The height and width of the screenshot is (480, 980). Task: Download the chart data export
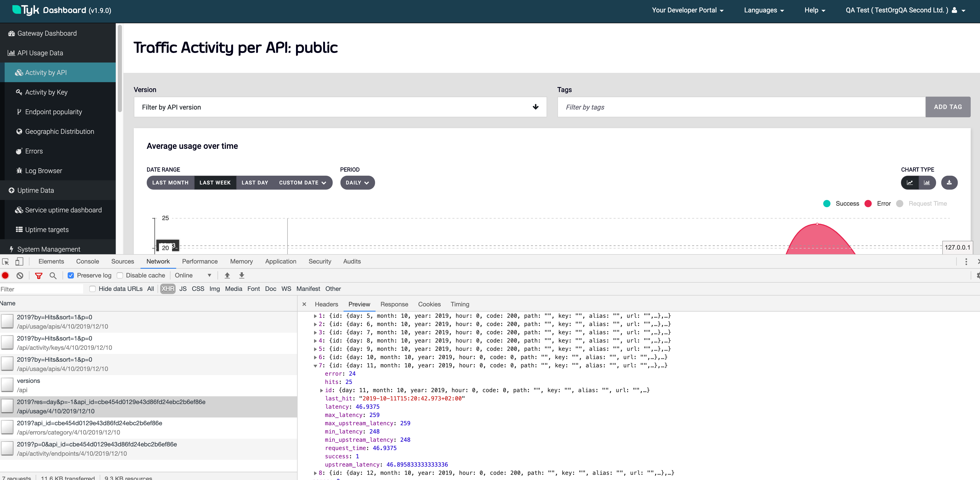950,183
